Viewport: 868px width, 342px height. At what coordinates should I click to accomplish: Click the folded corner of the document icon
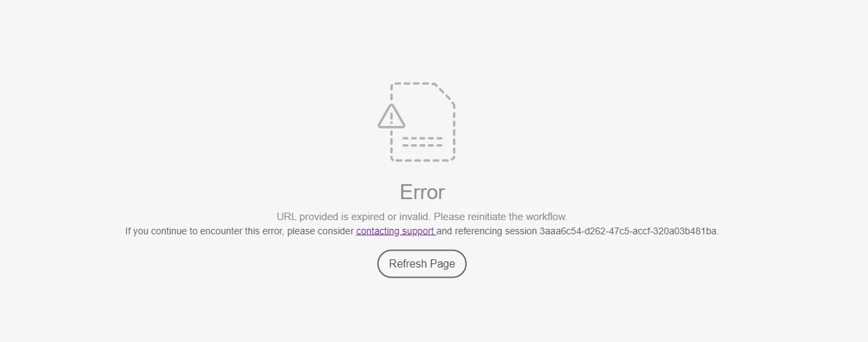[x=444, y=93]
